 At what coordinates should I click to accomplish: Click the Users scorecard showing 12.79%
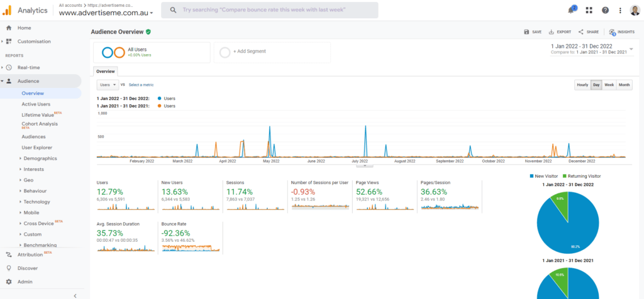pos(126,195)
